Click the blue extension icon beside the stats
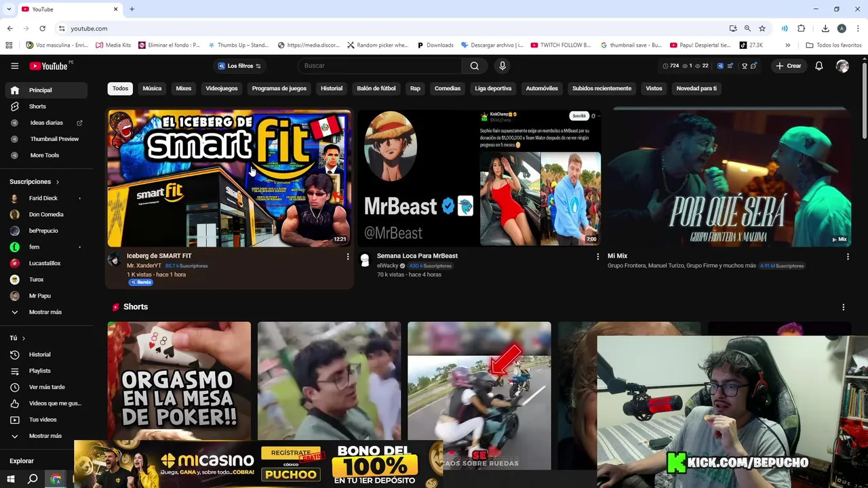Viewport: 868px width, 488px height. pyautogui.click(x=720, y=66)
